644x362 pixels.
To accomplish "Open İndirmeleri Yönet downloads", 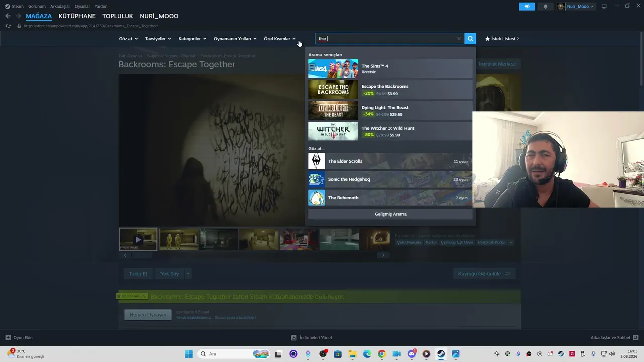I will point(311,338).
